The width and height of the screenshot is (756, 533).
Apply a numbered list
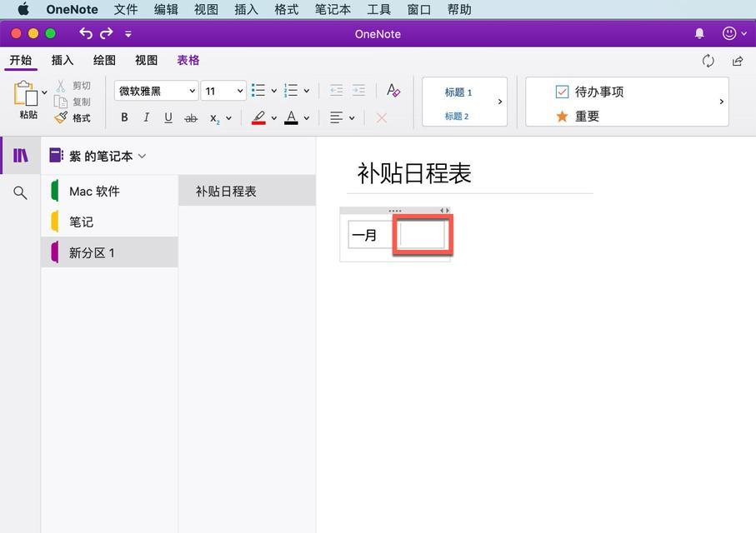(x=291, y=91)
